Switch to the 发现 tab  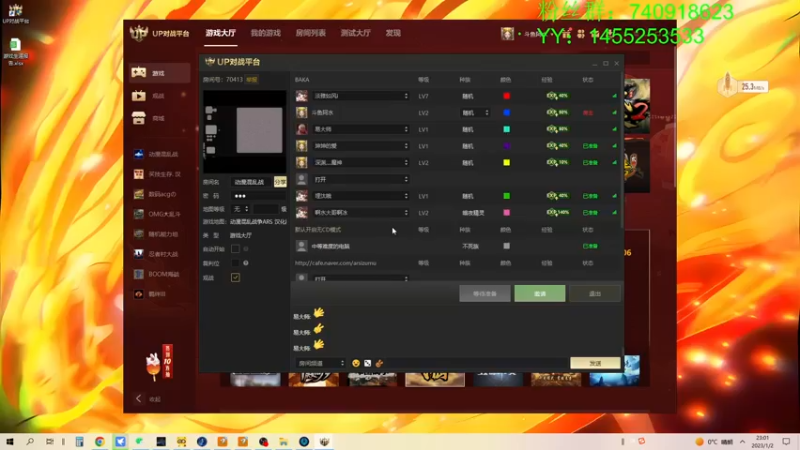click(393, 33)
